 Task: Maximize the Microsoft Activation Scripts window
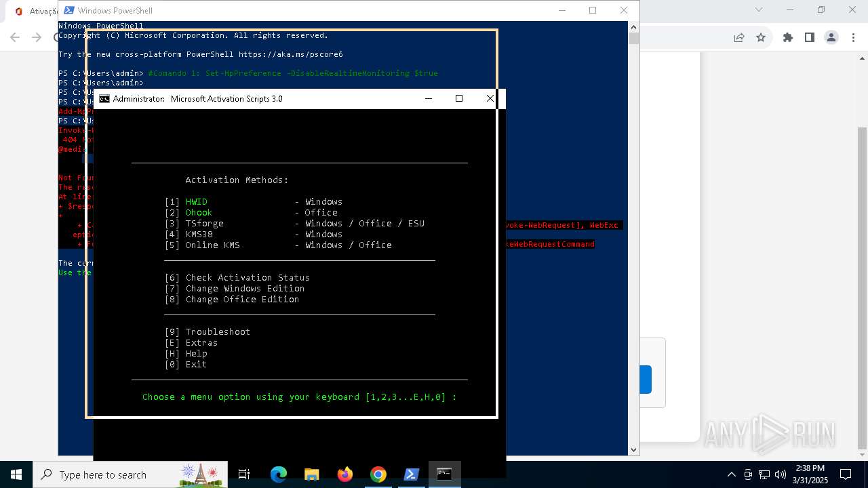459,98
